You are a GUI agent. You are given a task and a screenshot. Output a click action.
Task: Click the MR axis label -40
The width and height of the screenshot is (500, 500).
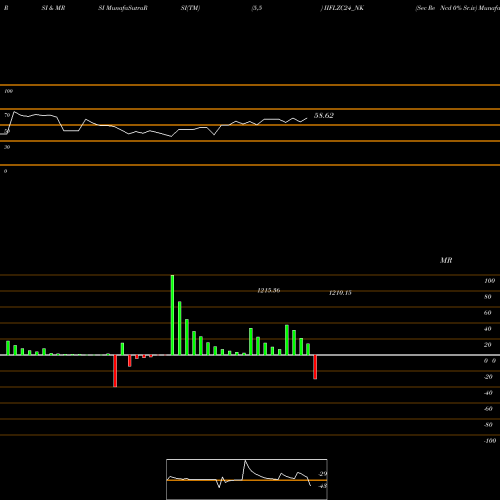(x=488, y=393)
